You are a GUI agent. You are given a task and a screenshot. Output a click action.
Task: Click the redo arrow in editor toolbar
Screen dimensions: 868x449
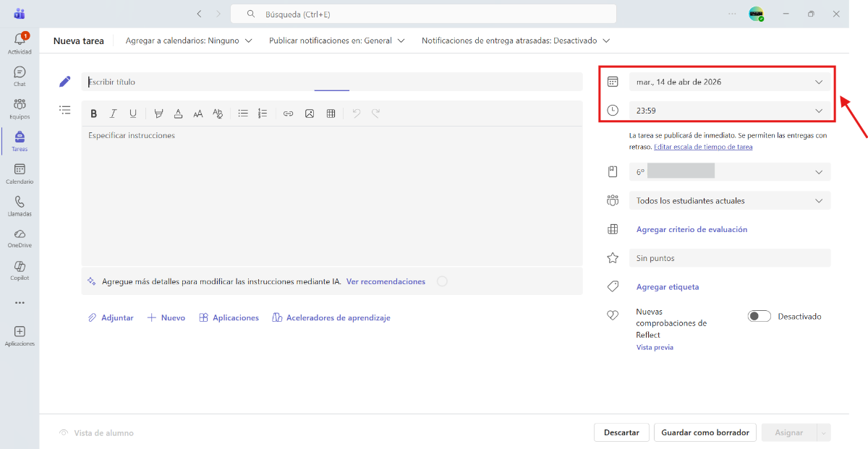point(375,114)
